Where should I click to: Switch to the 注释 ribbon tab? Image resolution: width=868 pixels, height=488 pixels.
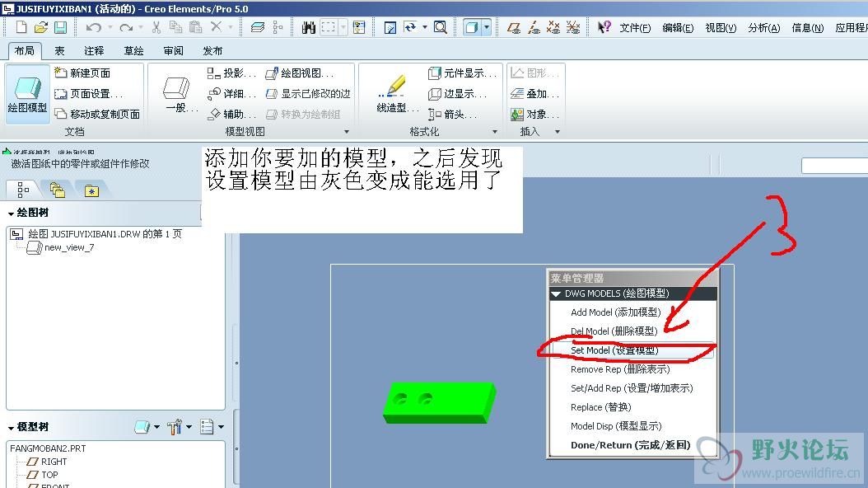click(x=94, y=50)
